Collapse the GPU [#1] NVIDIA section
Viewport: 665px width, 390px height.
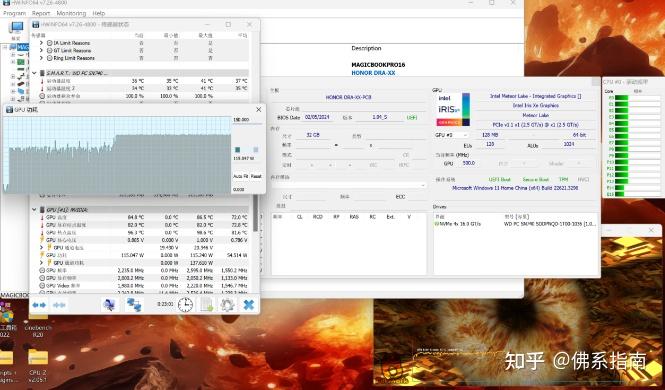34,209
